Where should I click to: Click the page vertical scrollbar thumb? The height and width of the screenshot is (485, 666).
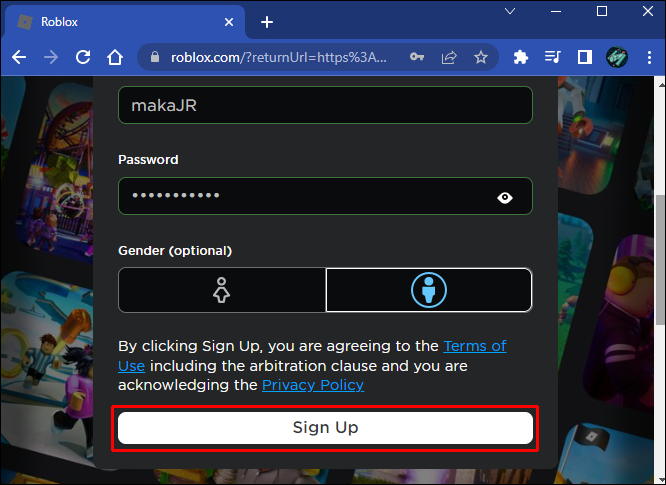[x=660, y=260]
